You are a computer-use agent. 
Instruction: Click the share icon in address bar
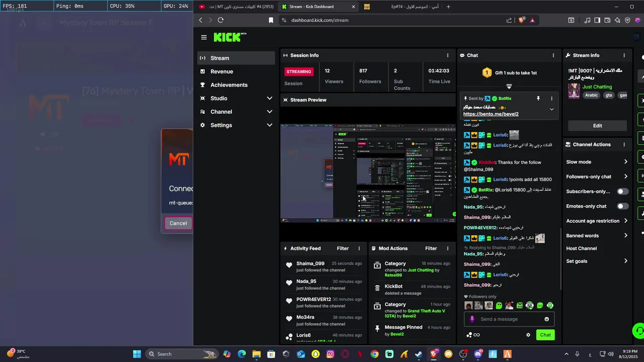[509, 20]
